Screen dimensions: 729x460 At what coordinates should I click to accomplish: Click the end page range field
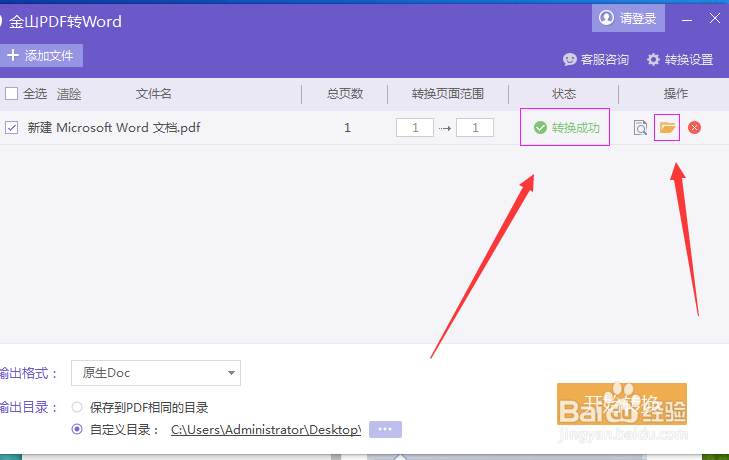tap(475, 127)
